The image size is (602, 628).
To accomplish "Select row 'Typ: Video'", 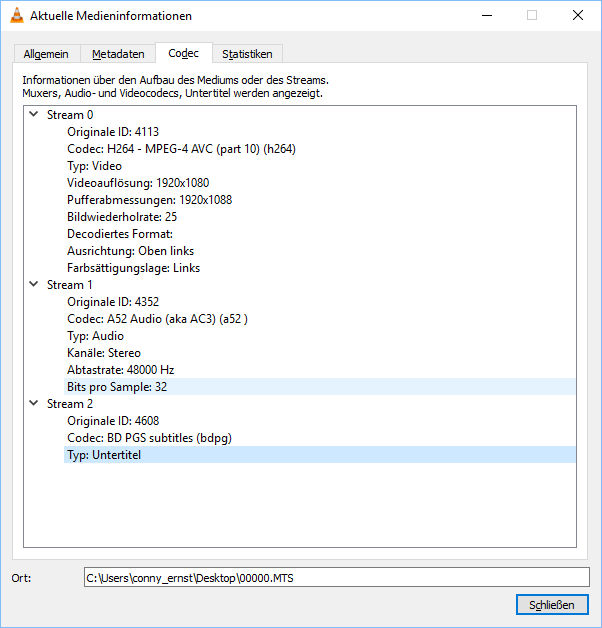I will pyautogui.click(x=320, y=166).
